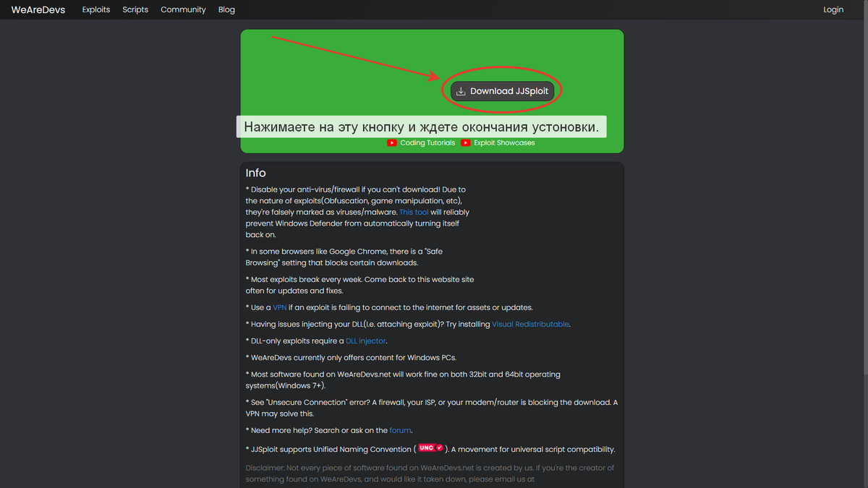Click text 'often for updates and fixes.'
Image resolution: width=868 pixels, height=488 pixels.
click(294, 291)
